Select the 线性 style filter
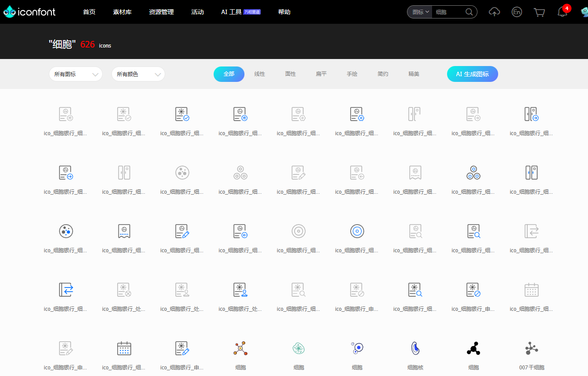Image resolution: width=588 pixels, height=376 pixels. click(259, 74)
